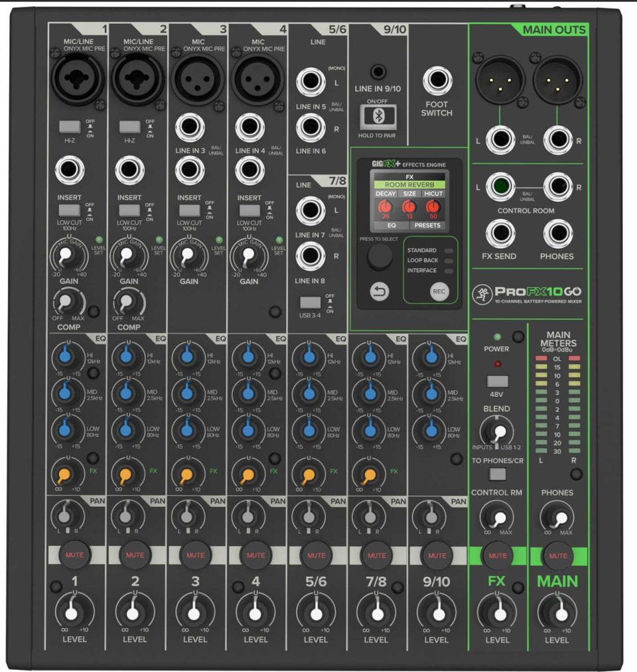Click channel 2 LEVEL knob
Image resolution: width=637 pixels, height=672 pixels.
[x=133, y=613]
